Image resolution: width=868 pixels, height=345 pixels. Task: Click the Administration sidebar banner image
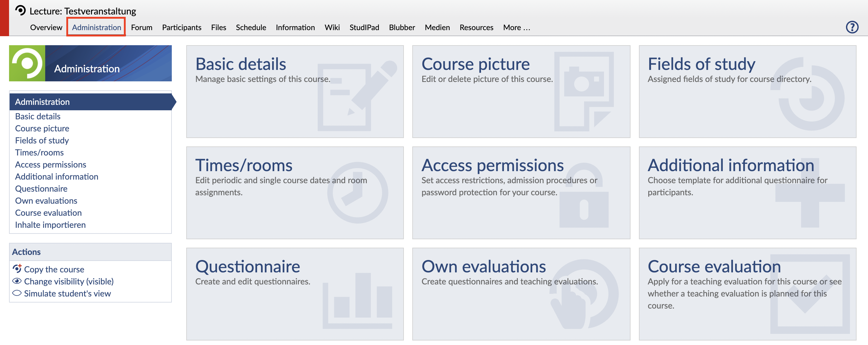[90, 63]
